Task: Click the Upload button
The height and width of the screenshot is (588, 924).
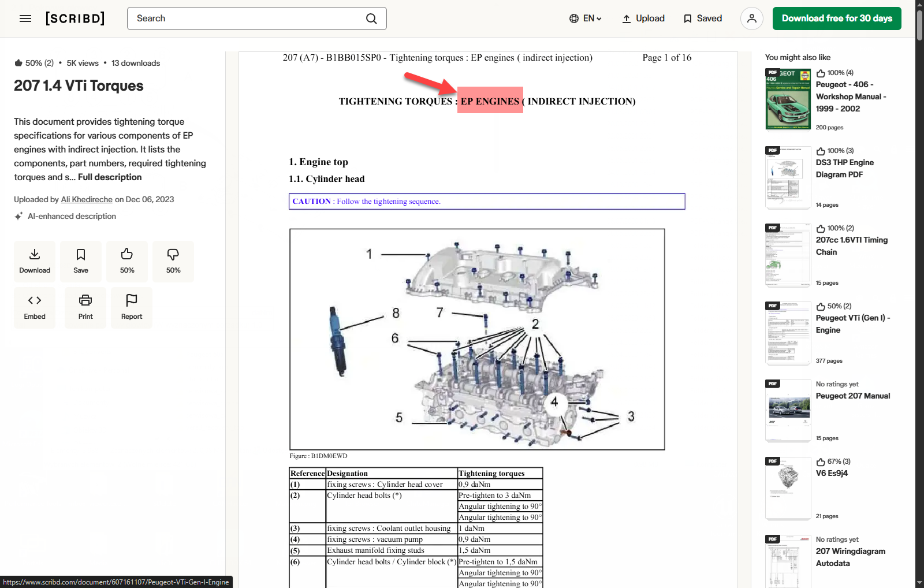Action: coord(643,18)
